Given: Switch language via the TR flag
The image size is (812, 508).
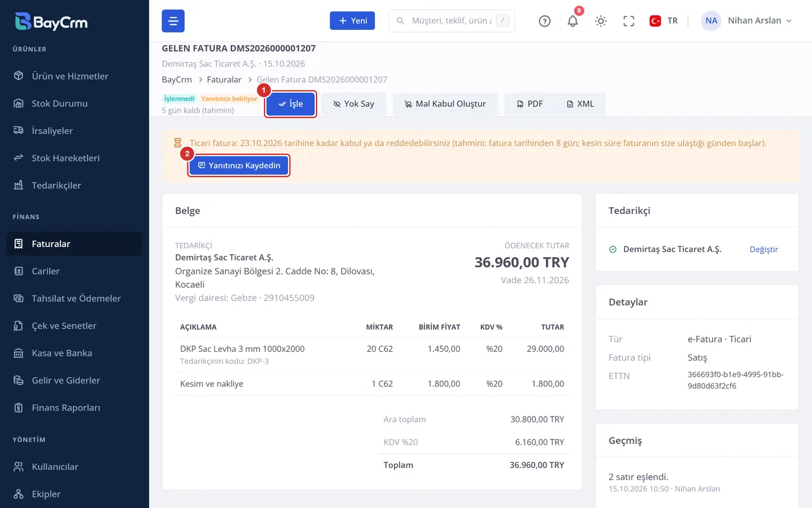Looking at the screenshot, I should 664,21.
